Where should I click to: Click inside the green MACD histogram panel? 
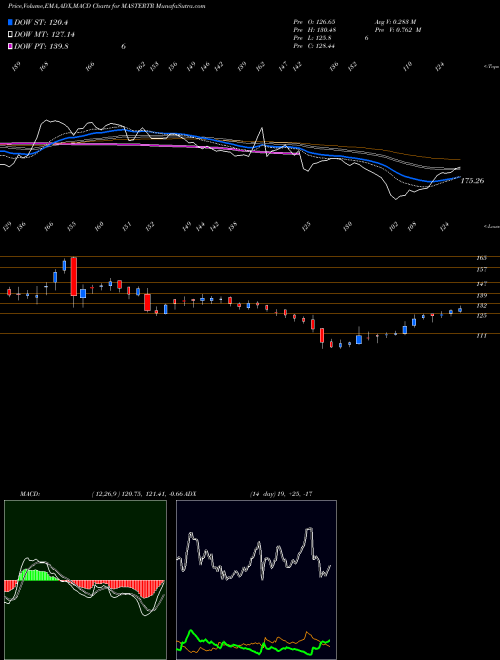pos(85,580)
